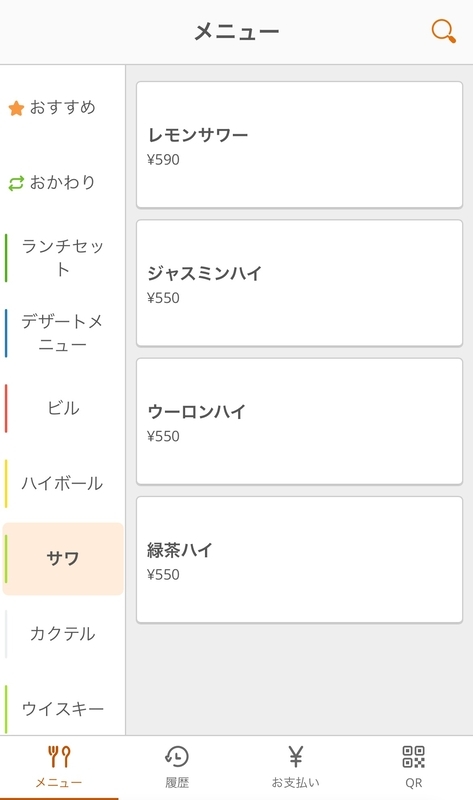Image resolution: width=473 pixels, height=800 pixels.
Task: Select the fork and spoon menu icon
Action: tap(59, 757)
